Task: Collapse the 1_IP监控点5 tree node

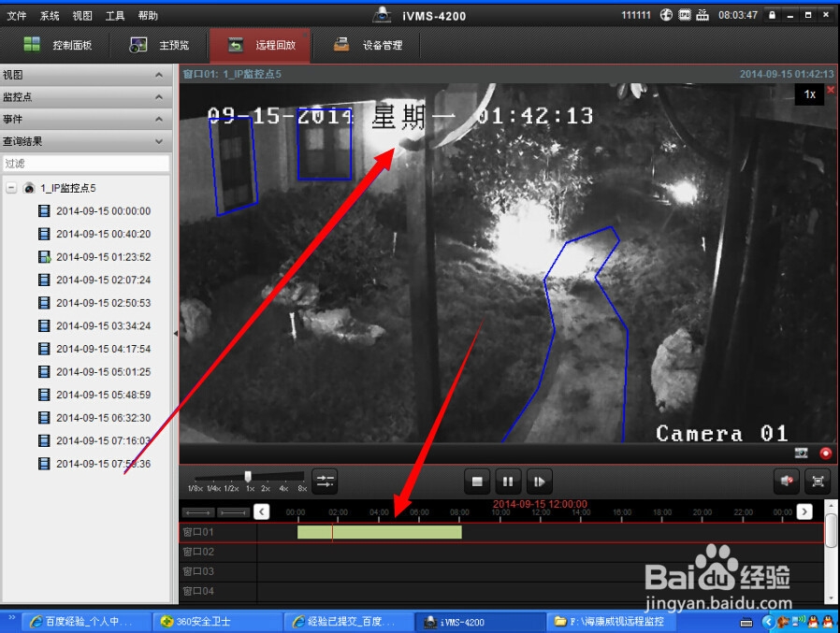Action: pos(11,188)
